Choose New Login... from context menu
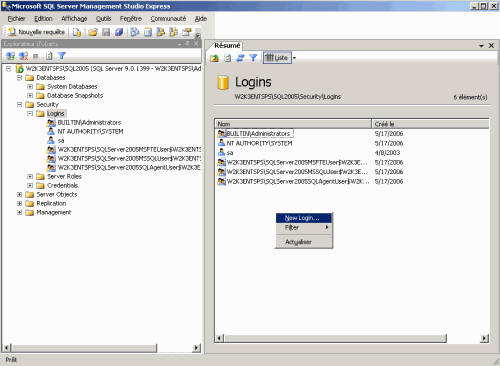The image size is (500, 366). [304, 218]
